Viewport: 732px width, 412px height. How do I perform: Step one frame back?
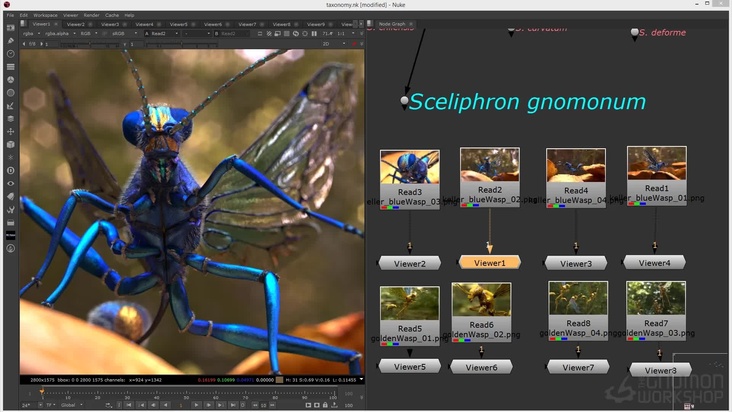[x=154, y=405]
